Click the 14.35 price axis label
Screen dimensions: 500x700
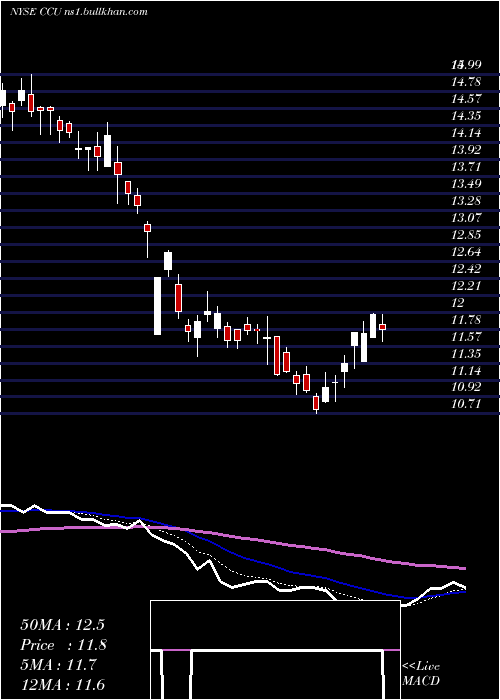(x=466, y=116)
